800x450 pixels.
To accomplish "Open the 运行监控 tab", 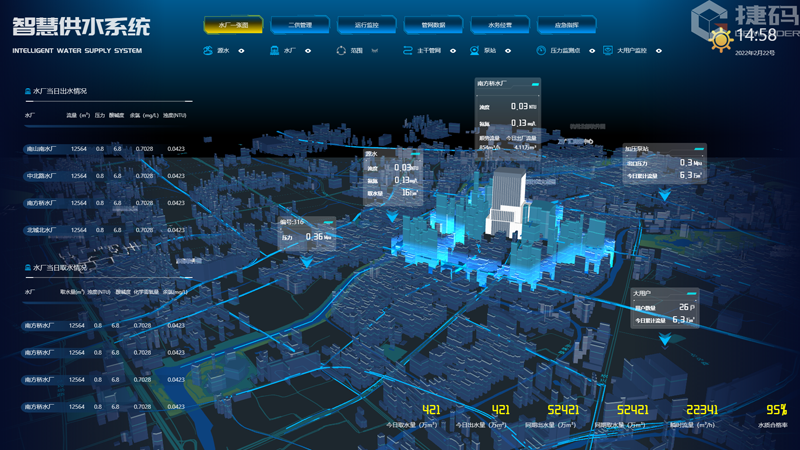I will click(x=367, y=25).
